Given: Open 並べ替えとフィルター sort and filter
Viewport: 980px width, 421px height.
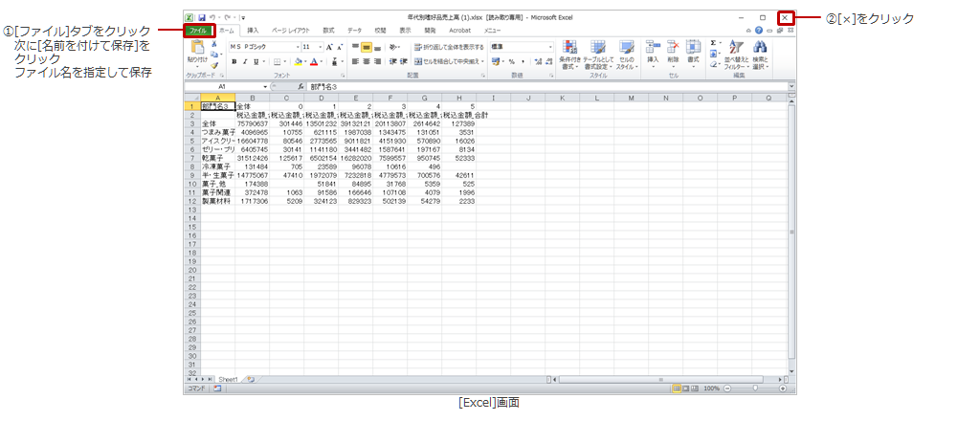Looking at the screenshot, I should pyautogui.click(x=735, y=55).
